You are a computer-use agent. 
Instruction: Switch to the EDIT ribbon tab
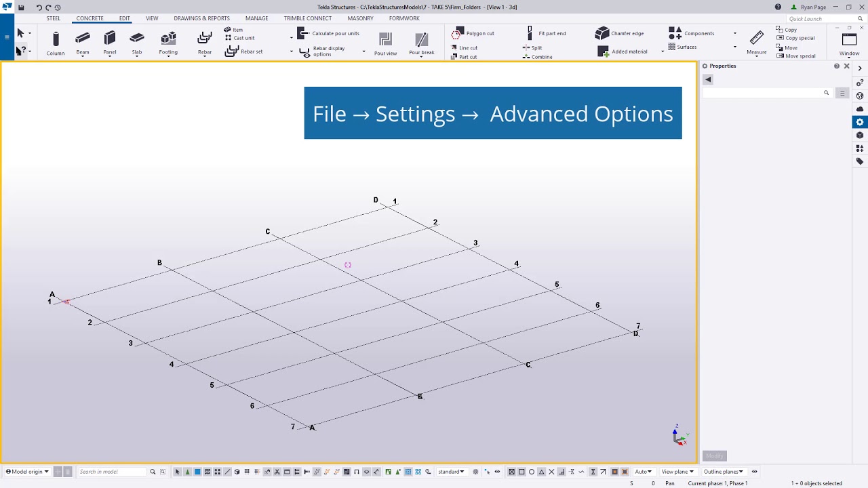(125, 18)
